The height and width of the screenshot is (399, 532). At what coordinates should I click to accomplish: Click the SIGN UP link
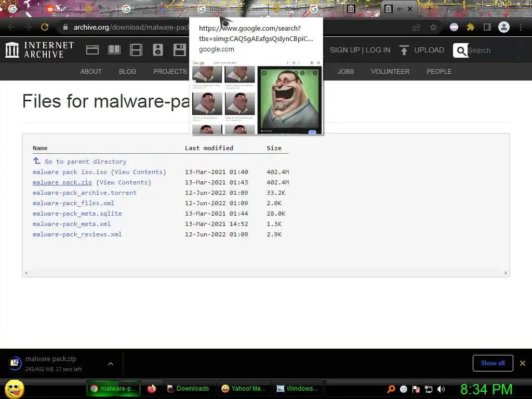[x=345, y=50]
